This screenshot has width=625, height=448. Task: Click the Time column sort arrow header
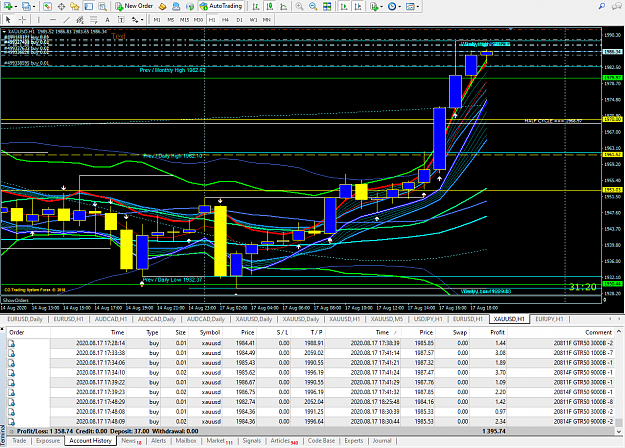point(385,332)
